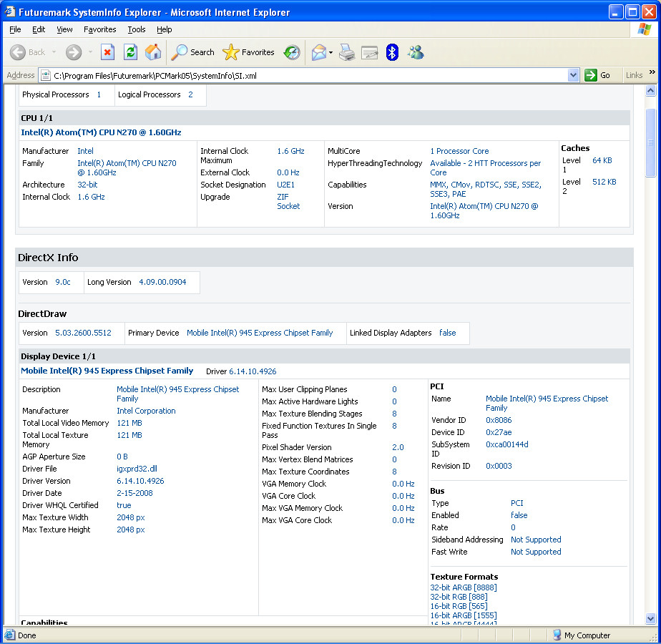
Task: Click the Back navigation arrow icon
Action: coord(18,52)
